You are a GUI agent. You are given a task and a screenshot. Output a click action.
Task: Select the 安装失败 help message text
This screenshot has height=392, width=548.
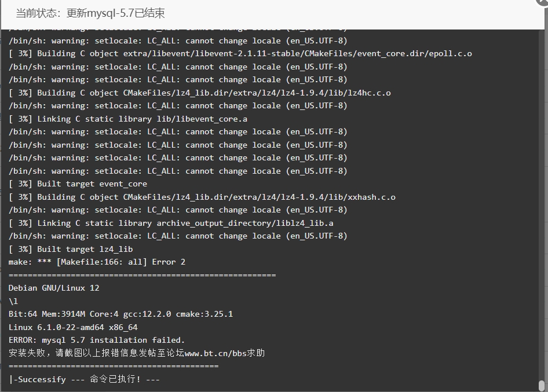coord(137,353)
